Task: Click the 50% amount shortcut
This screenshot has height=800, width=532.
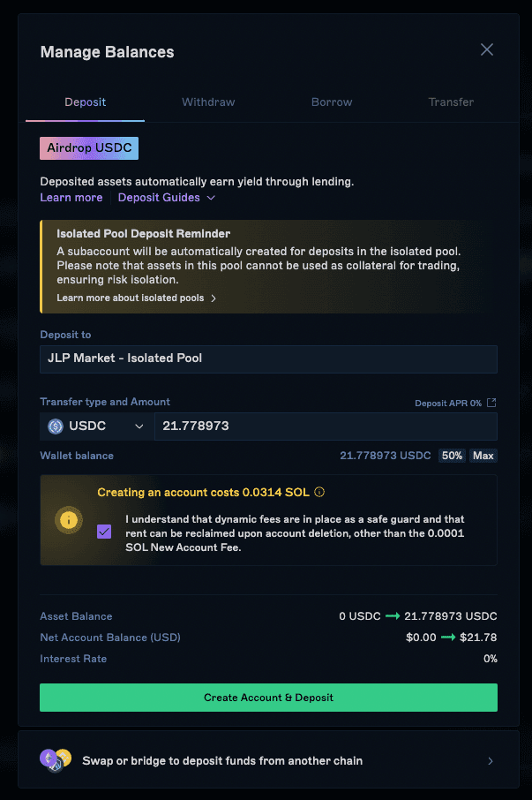Action: coord(452,456)
